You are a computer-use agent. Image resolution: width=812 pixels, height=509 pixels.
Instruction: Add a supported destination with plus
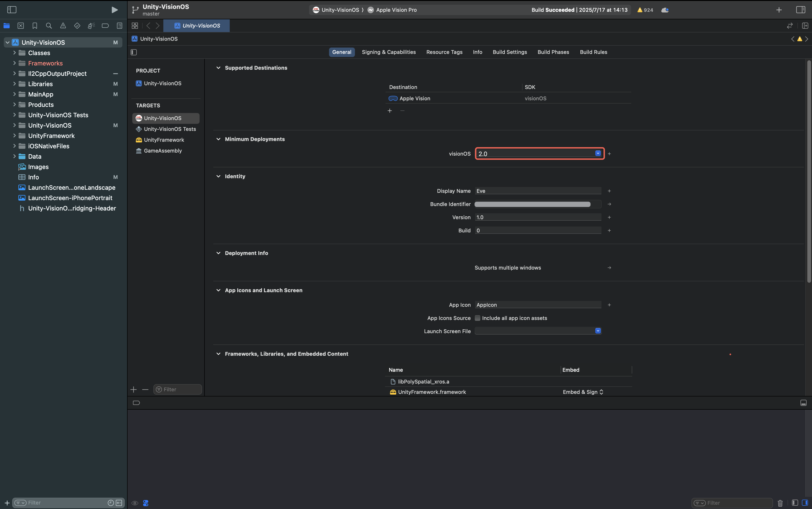click(390, 111)
